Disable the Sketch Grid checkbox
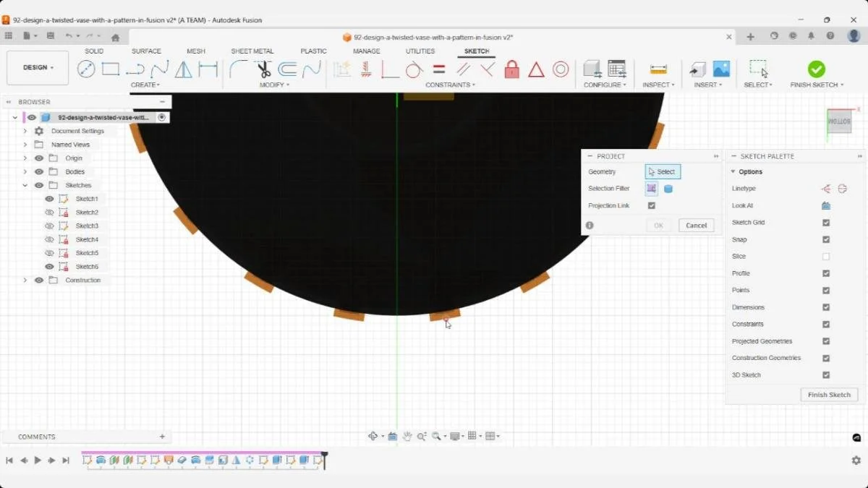Screen dimensions: 868x488 coord(826,222)
